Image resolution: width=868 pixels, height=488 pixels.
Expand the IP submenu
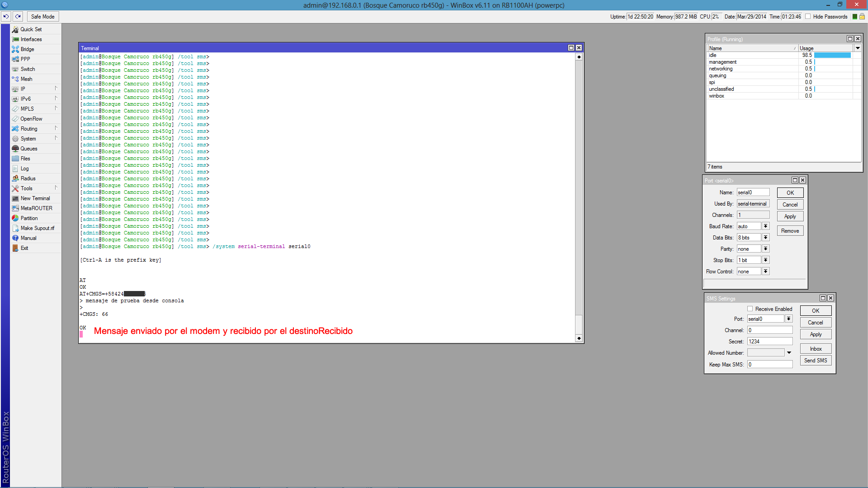[x=56, y=89]
